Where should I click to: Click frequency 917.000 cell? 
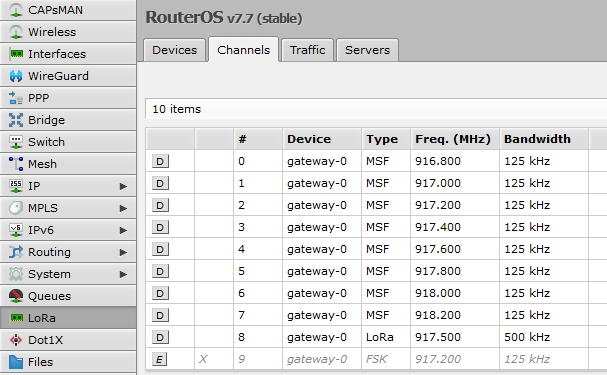455,183
